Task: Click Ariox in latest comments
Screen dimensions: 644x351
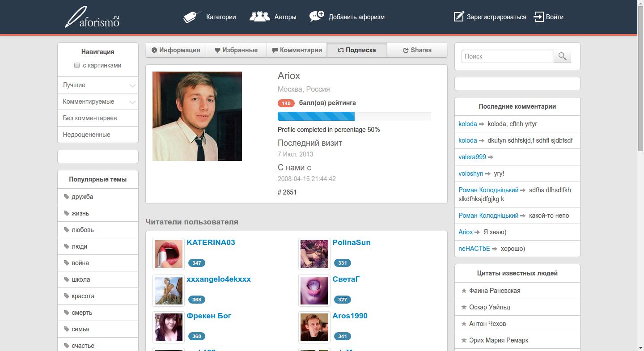Action: [x=466, y=232]
